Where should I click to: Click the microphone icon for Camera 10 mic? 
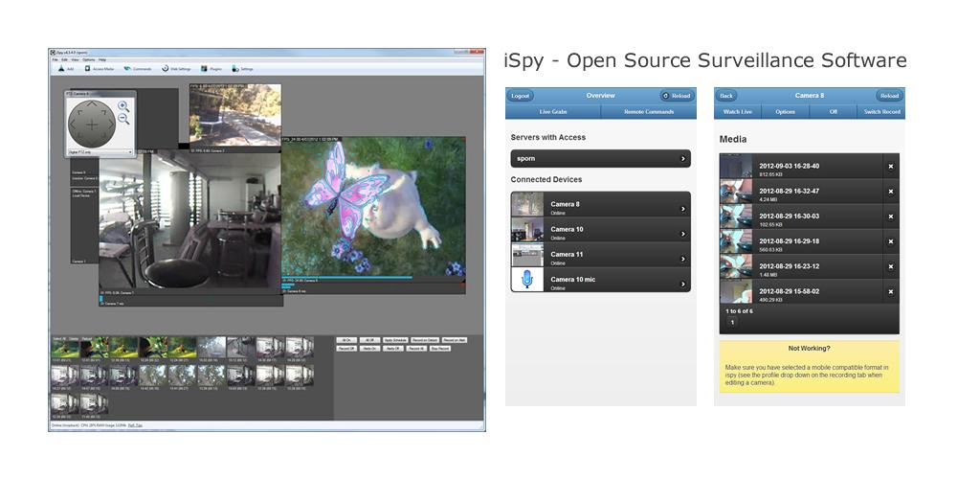tap(527, 280)
